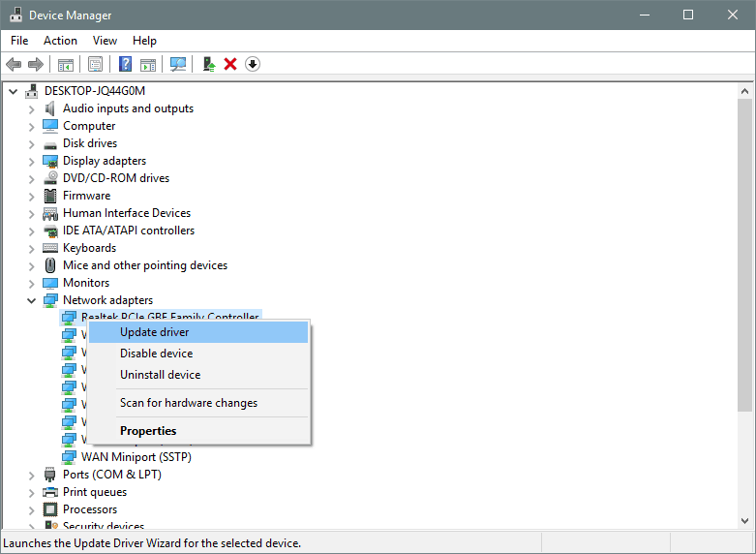
Task: Click the Show/Hide Console Tree icon
Action: pos(65,64)
